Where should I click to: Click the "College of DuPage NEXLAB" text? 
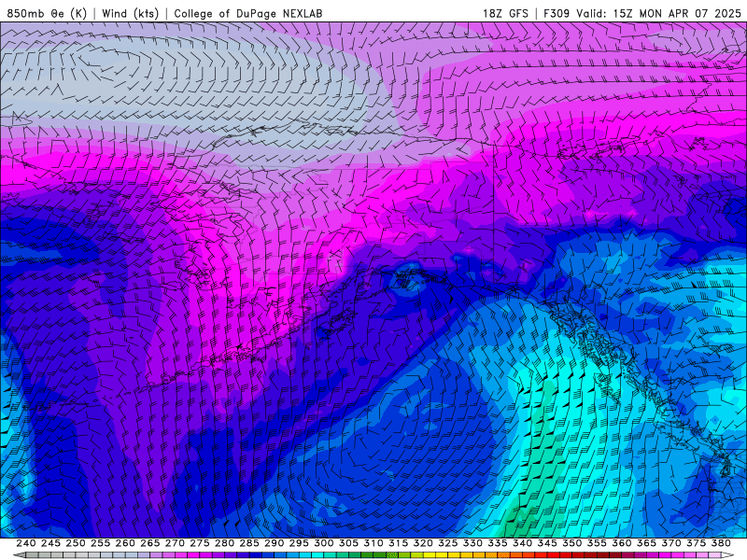click(247, 13)
